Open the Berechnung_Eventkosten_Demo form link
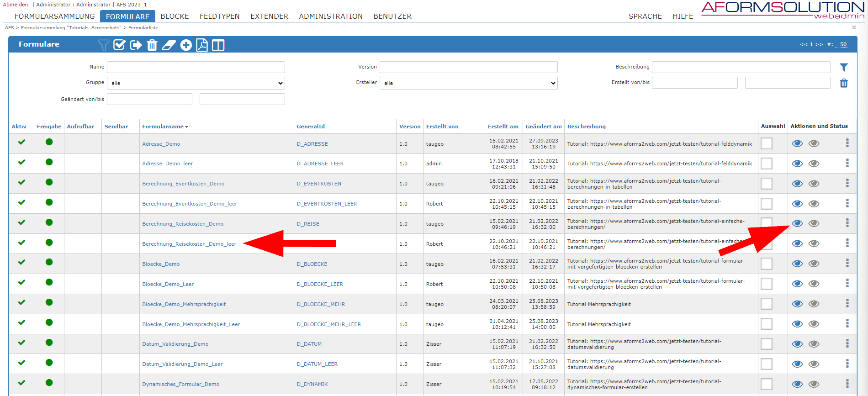 pyautogui.click(x=183, y=184)
